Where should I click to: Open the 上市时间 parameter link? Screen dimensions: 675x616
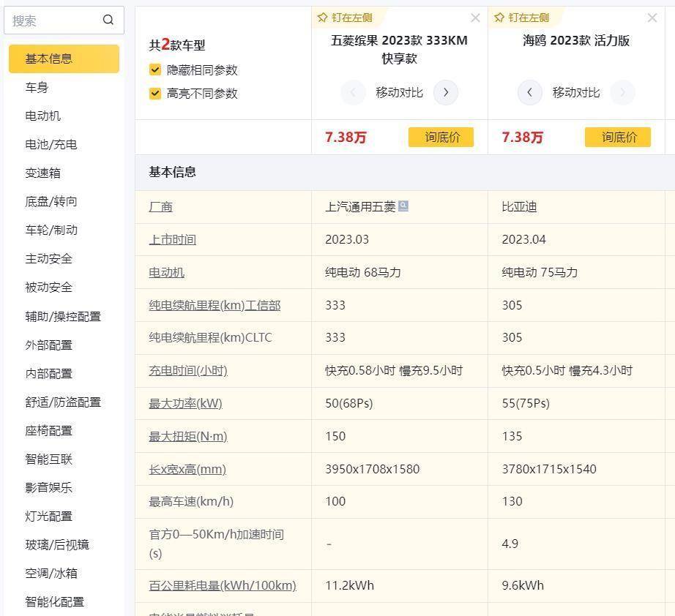pos(172,240)
